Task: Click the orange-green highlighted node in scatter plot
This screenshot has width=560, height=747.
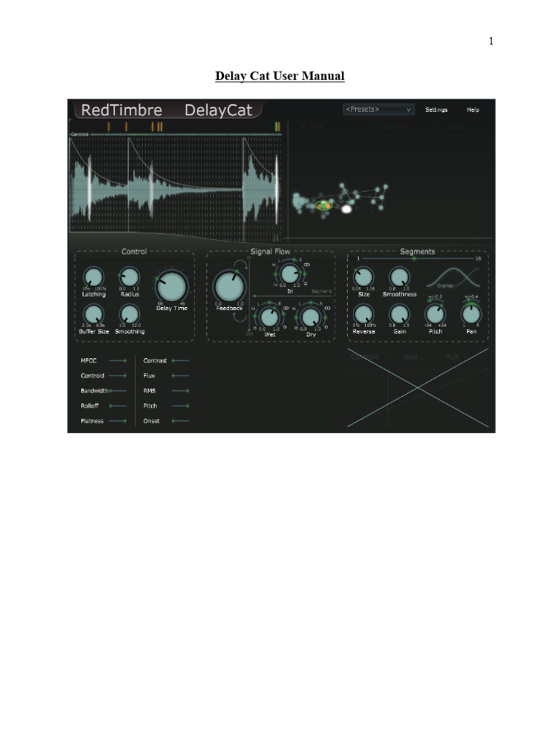Action: [x=324, y=205]
